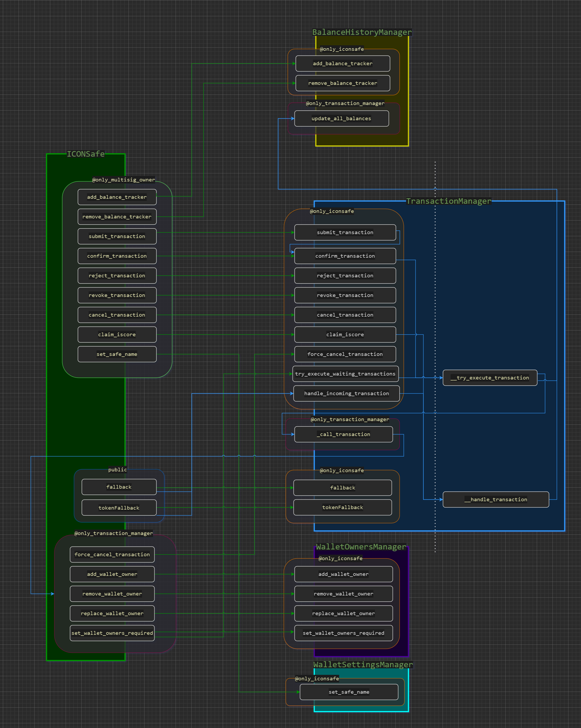Select the TransactionManager confirm_transaction node
Screen dimensions: 581x728
(x=345, y=256)
